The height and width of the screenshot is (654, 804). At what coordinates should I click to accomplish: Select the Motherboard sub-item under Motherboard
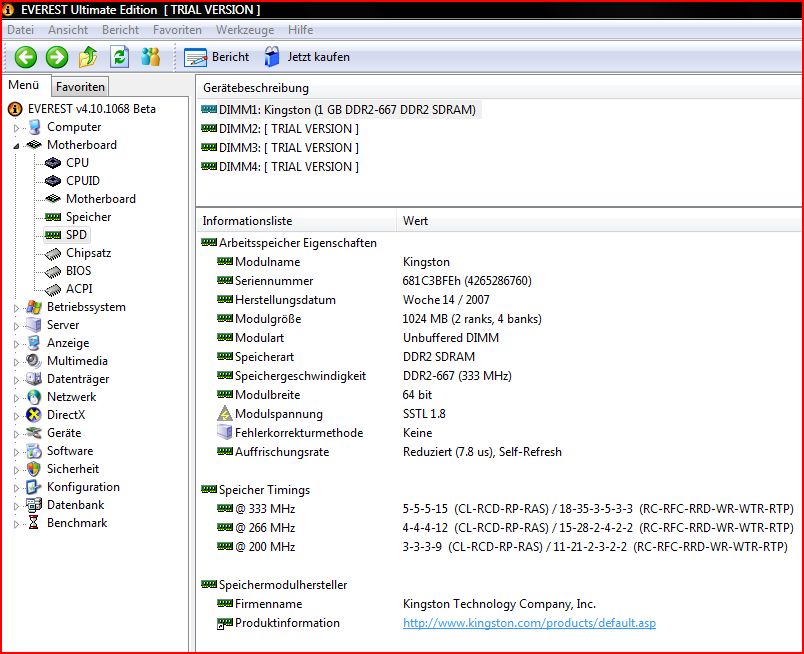tap(100, 199)
